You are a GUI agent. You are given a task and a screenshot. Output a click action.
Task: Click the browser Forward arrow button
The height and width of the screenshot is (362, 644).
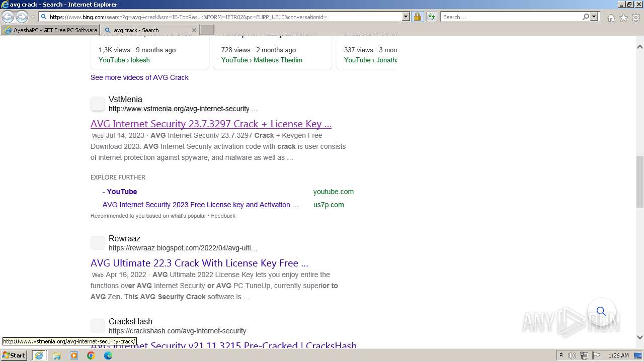pyautogui.click(x=22, y=17)
